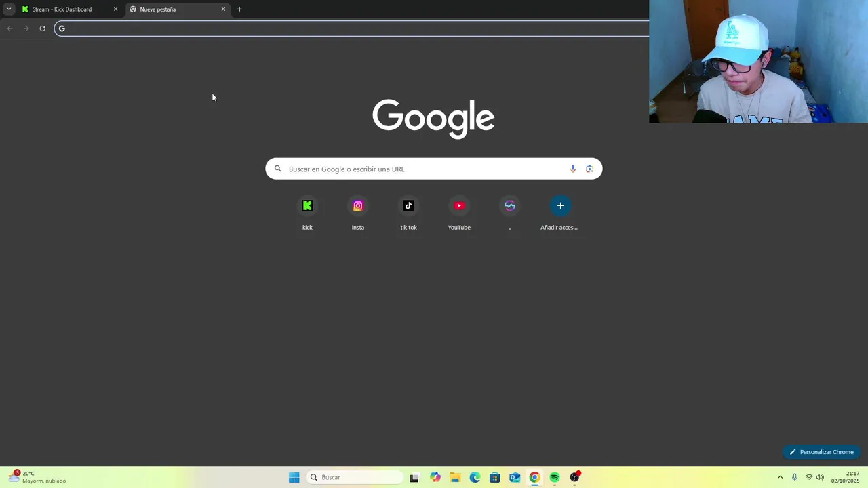Open the weather widget showing 20°C
Screen dimensions: 868x488
37,477
